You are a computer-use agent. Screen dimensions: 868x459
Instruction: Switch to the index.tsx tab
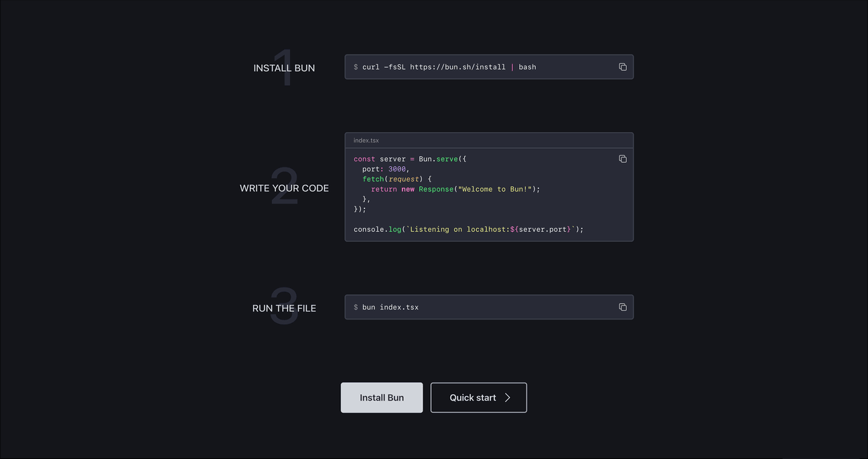[366, 139]
